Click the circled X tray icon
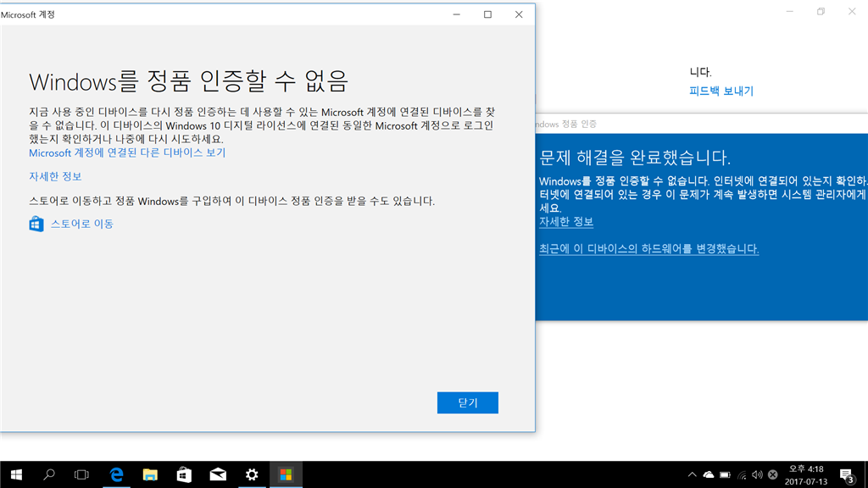Image resolution: width=868 pixels, height=488 pixels. [773, 474]
